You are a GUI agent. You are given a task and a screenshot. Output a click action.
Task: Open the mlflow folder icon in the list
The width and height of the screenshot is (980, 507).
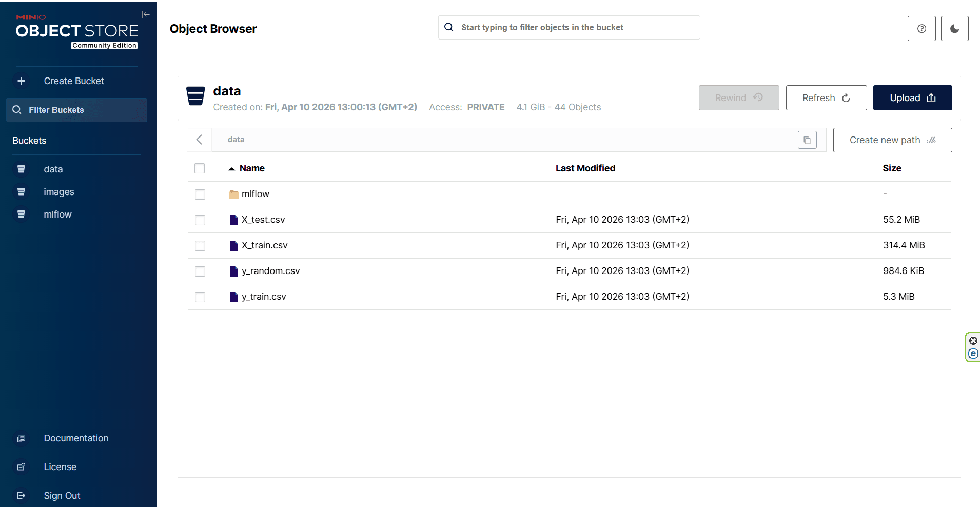pos(234,194)
